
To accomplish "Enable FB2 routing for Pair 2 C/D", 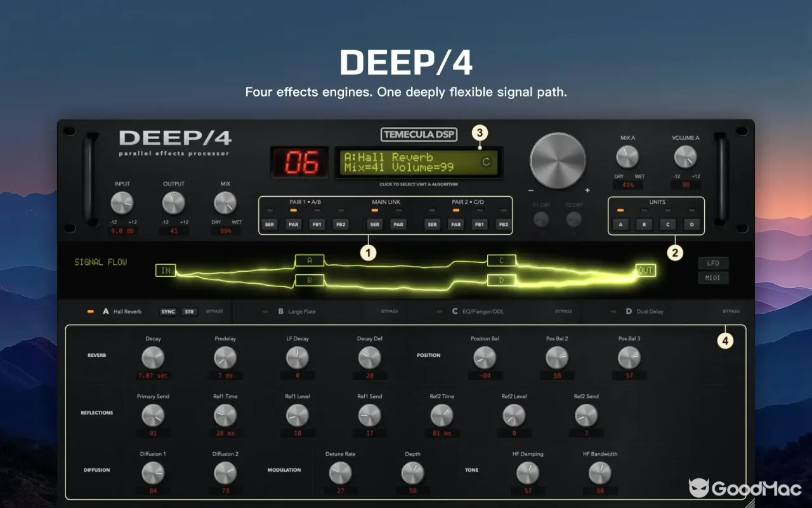I will coord(503,224).
